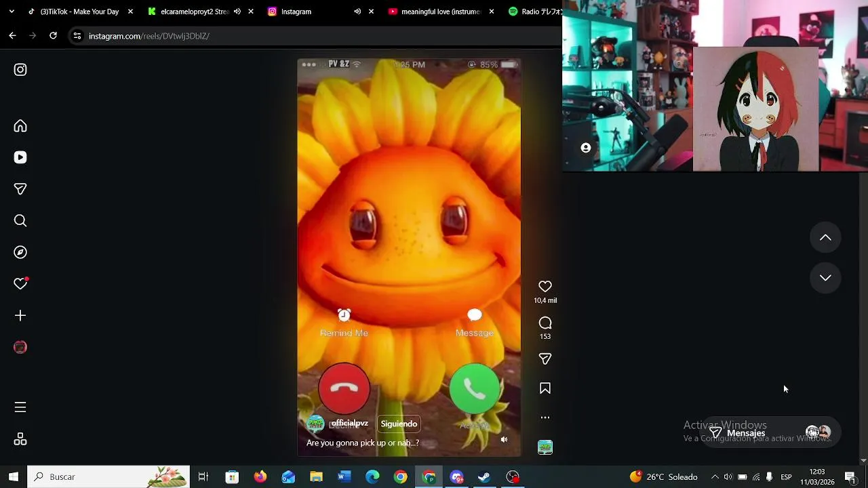
Task: Open the reel's audio thumbnail
Action: click(545, 447)
